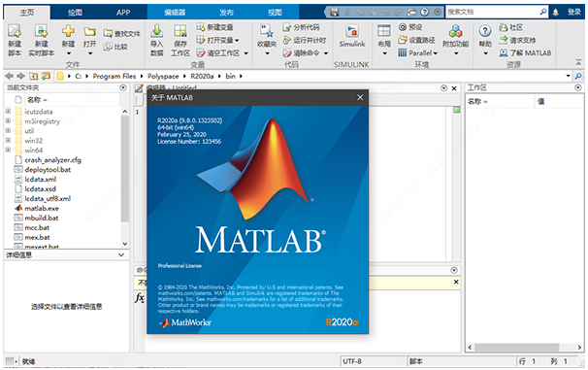Click the 保存工作区 save workspace icon

click(x=180, y=31)
